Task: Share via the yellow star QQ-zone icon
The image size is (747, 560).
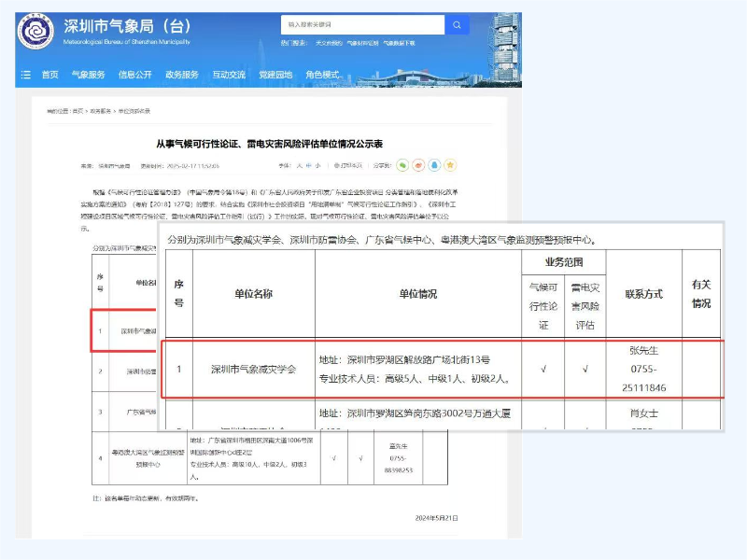Action: 450,165
